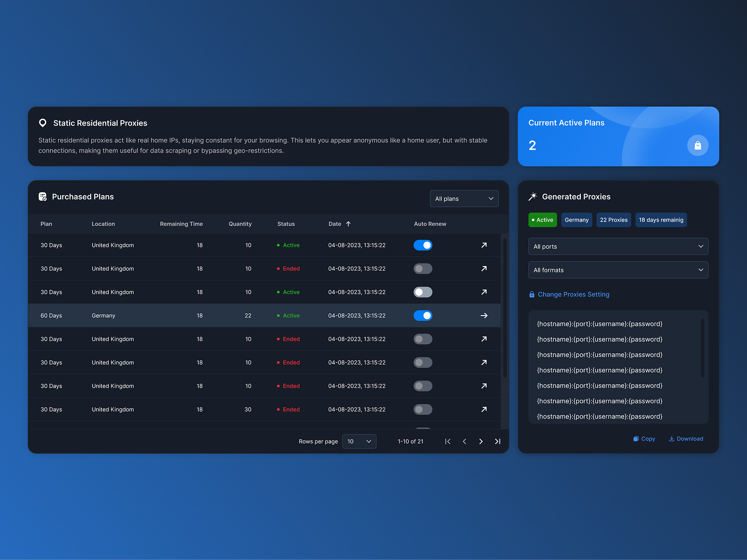The width and height of the screenshot is (747, 560).
Task: Select the Active status chip
Action: (543, 220)
